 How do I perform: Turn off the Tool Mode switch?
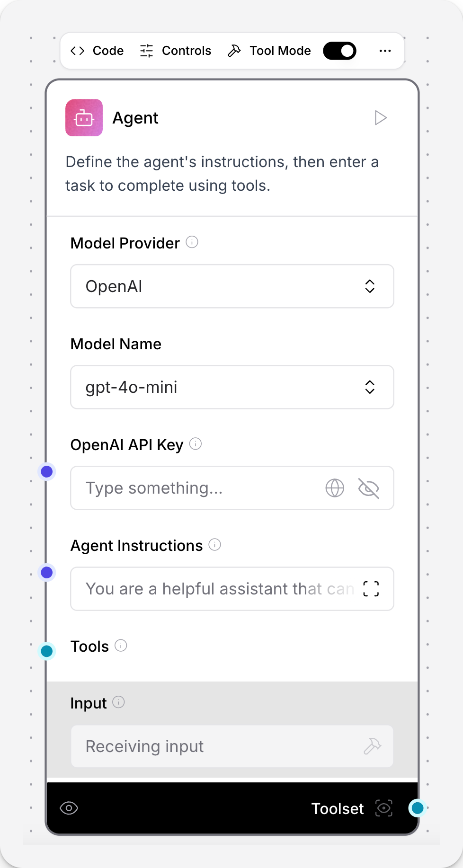tap(339, 51)
